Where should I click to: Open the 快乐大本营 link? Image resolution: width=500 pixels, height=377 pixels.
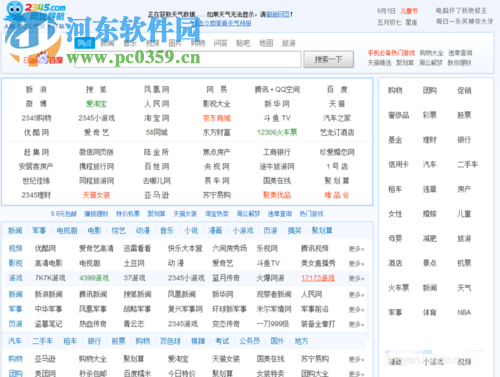click(x=185, y=248)
